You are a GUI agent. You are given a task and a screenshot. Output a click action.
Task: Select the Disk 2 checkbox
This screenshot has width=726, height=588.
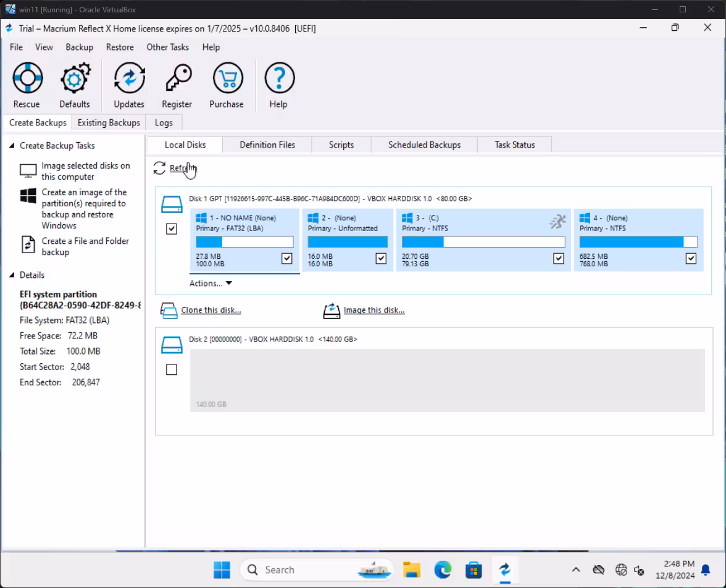point(172,369)
